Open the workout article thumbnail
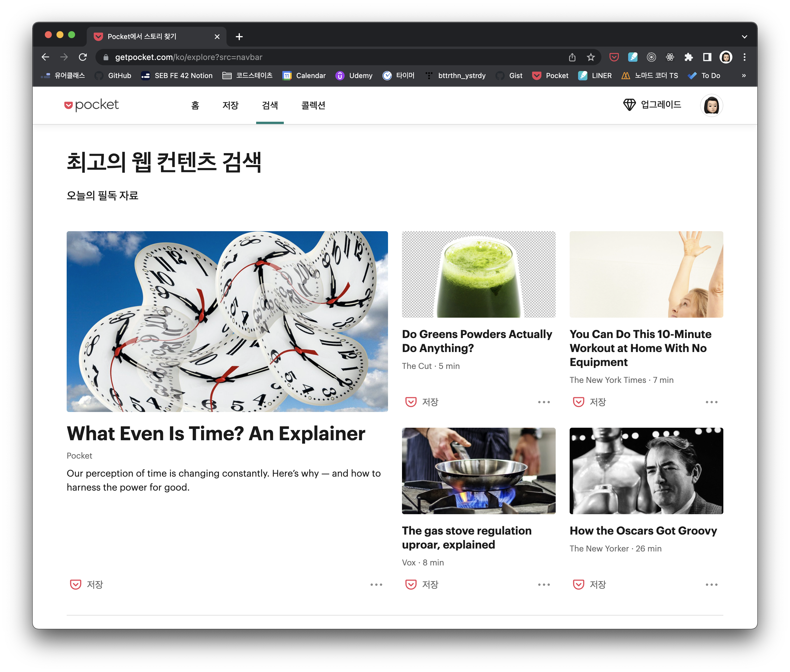 click(646, 274)
